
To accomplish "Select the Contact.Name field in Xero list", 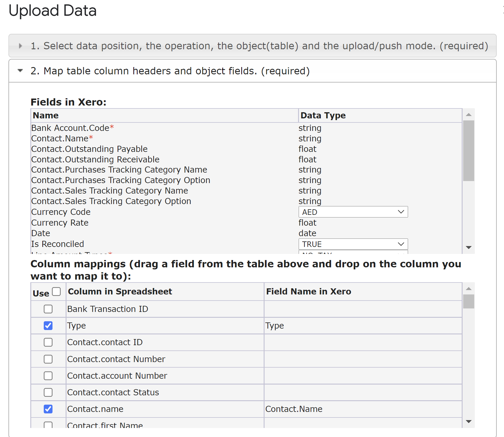I will tap(62, 138).
